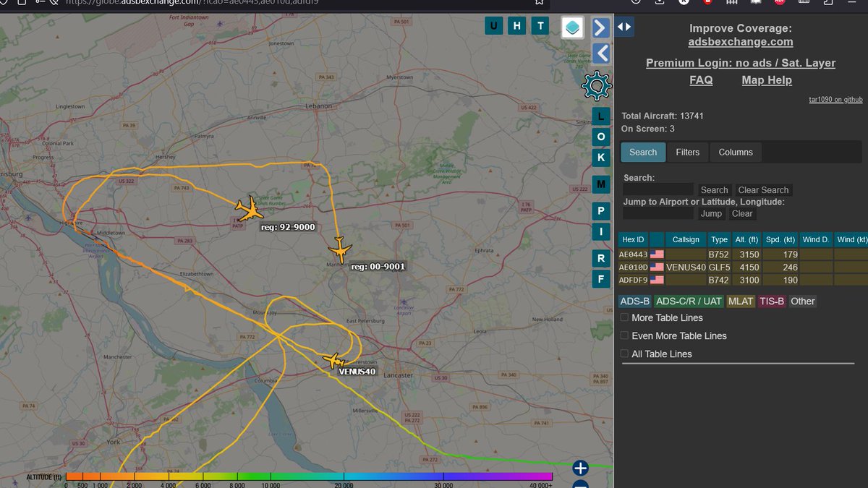Click the Clear button next to Jump
Viewport: 868px width, 488px height.
point(742,214)
